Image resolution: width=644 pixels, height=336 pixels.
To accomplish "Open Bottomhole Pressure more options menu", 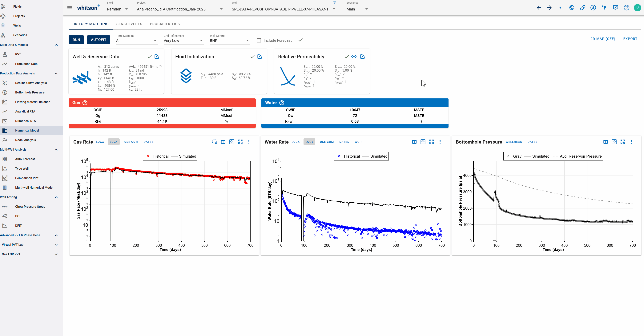I will pyautogui.click(x=631, y=142).
